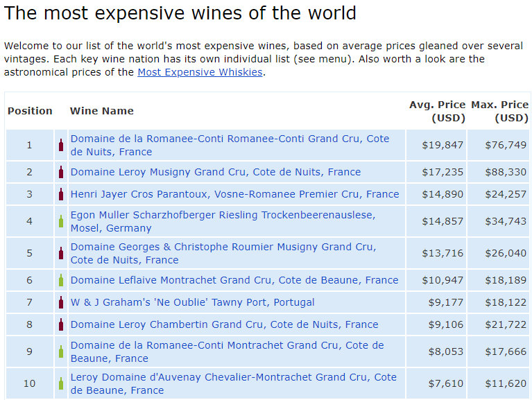Click the red bottle icon beside Henri Jayer Cros Parantoux
The height and width of the screenshot is (400, 532).
click(61, 194)
